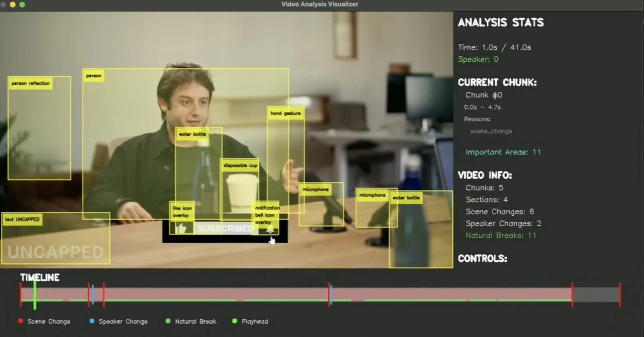Click the green playhead marker on the timeline

coord(35,292)
